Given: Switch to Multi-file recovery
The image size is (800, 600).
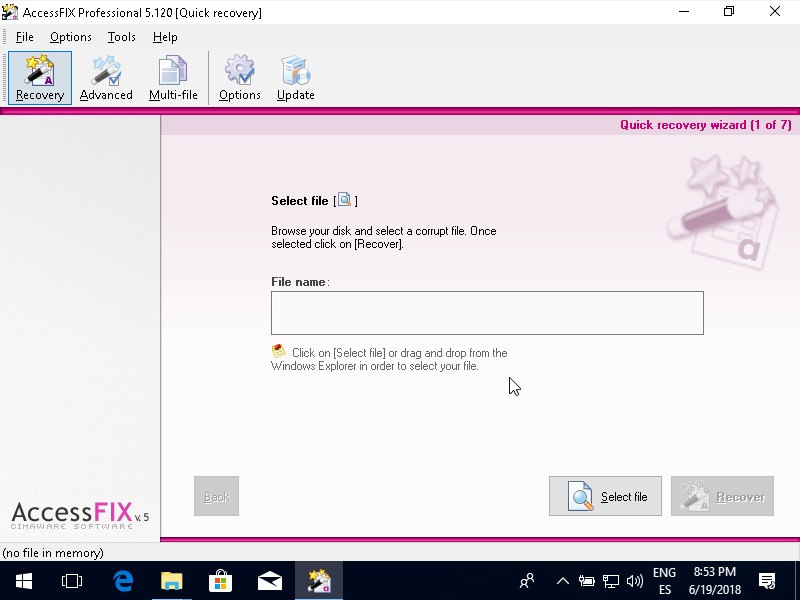Looking at the screenshot, I should [173, 78].
